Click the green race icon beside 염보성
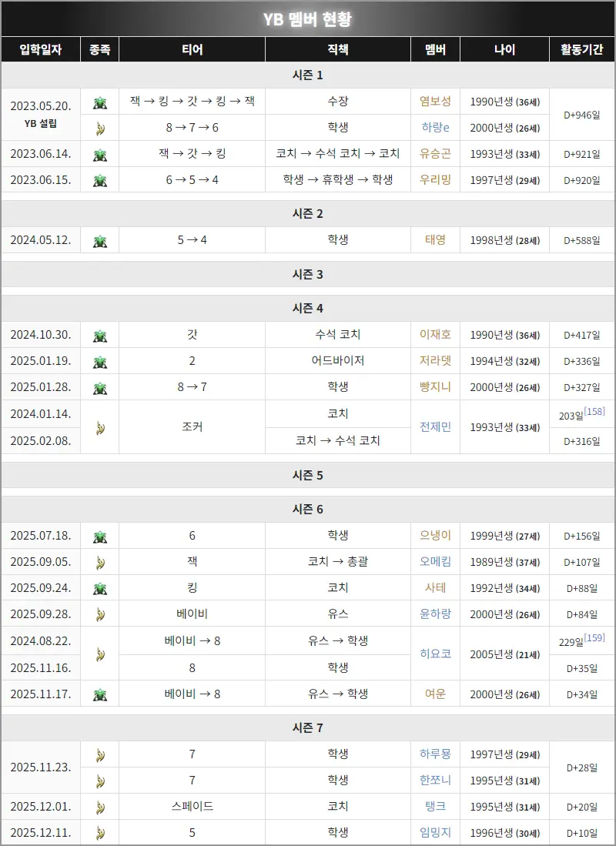 [x=100, y=102]
